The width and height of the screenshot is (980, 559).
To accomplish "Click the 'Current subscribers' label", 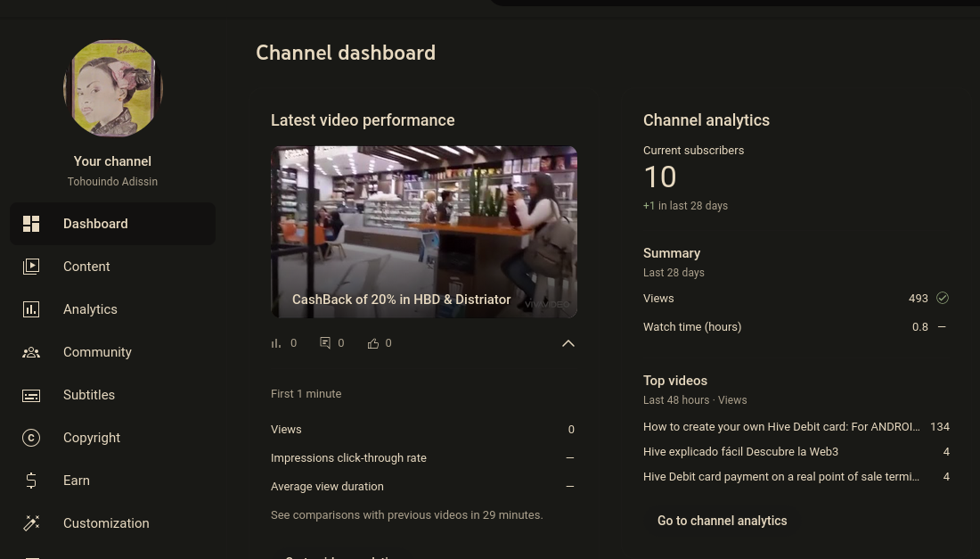I will 693,151.
